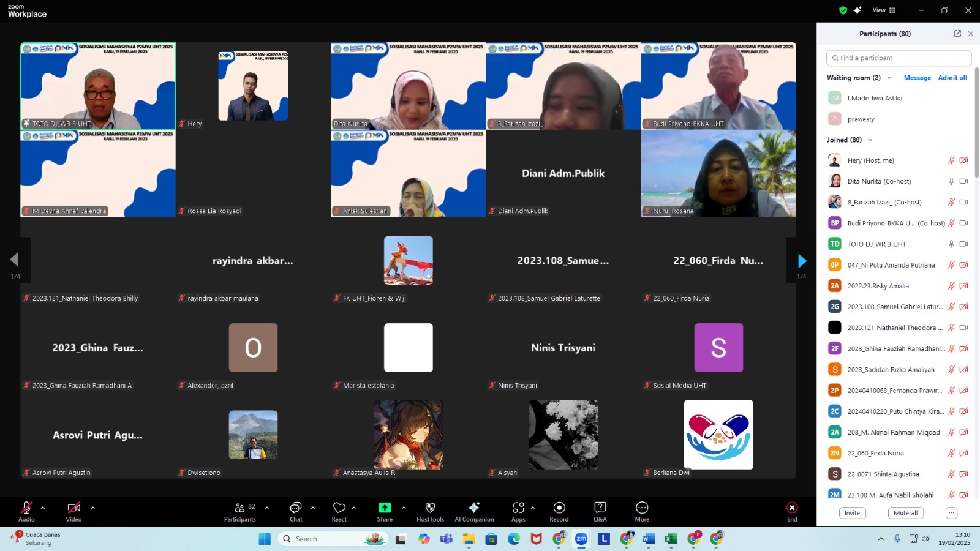This screenshot has width=980, height=551.
Task: Click the Find a participant search field
Action: tap(899, 58)
